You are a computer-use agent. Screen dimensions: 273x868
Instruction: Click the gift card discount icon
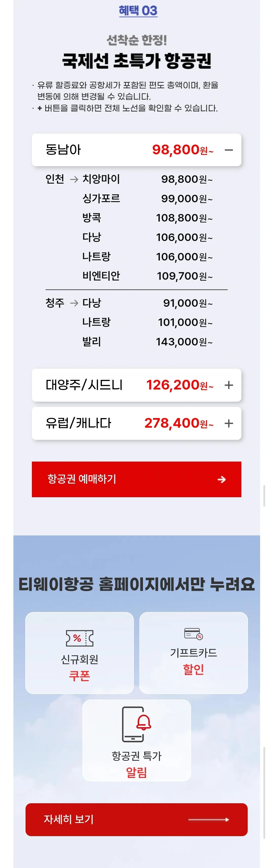click(x=194, y=634)
